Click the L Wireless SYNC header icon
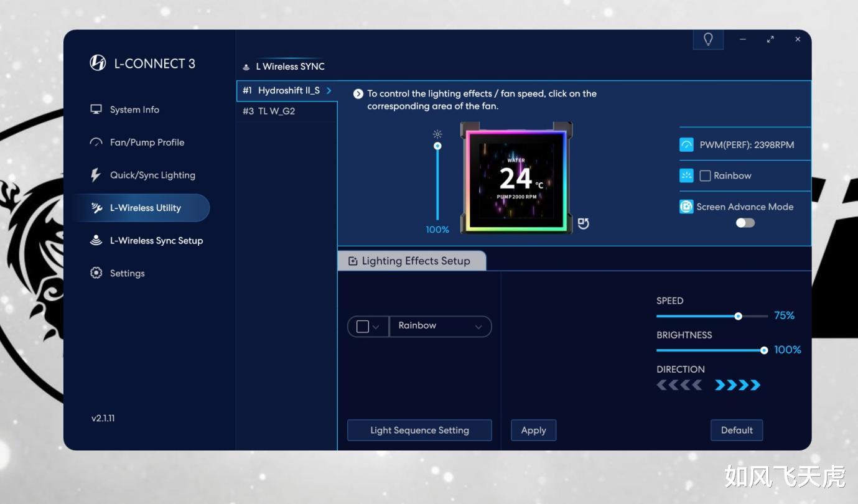Screen dimensions: 858x504 point(246,67)
